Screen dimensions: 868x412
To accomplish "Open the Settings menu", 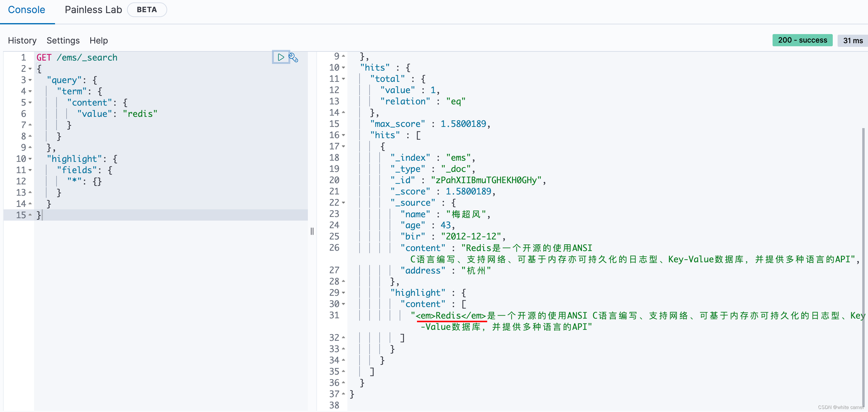I will pyautogui.click(x=63, y=40).
